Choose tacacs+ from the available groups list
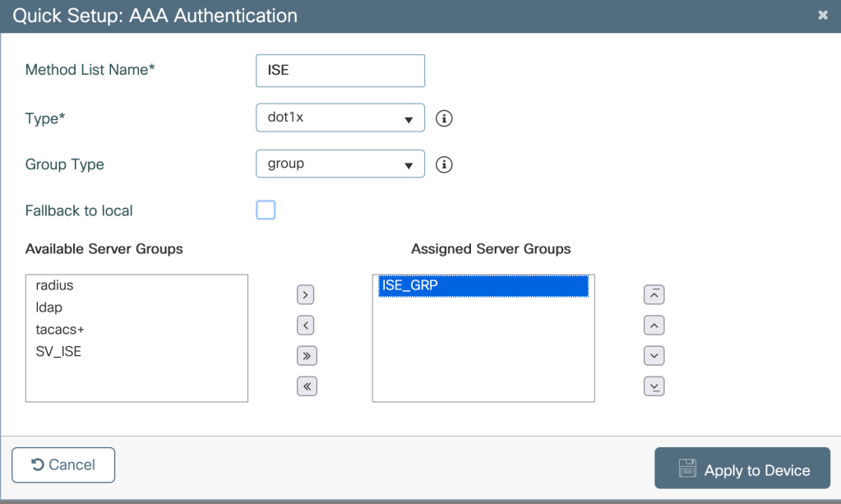 60,330
